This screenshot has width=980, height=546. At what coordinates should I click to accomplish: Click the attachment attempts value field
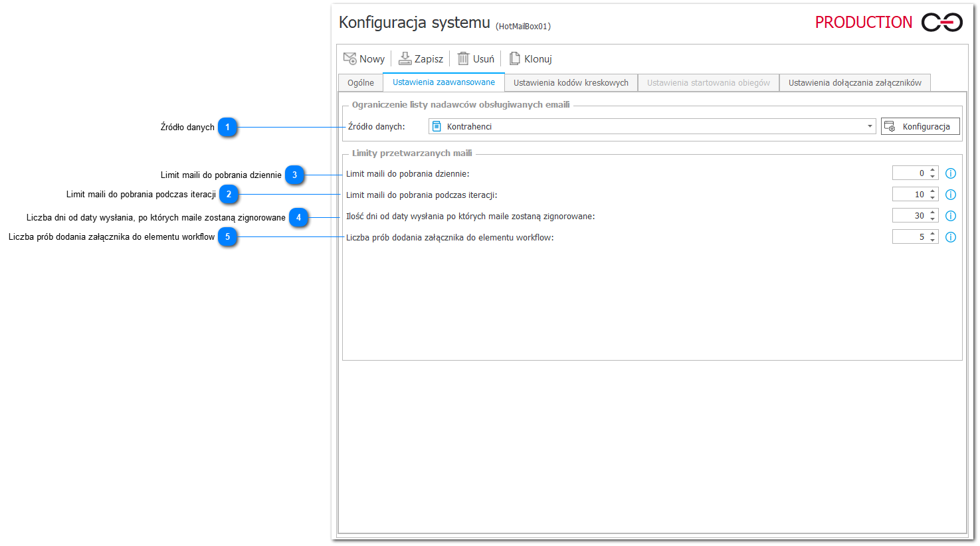910,237
